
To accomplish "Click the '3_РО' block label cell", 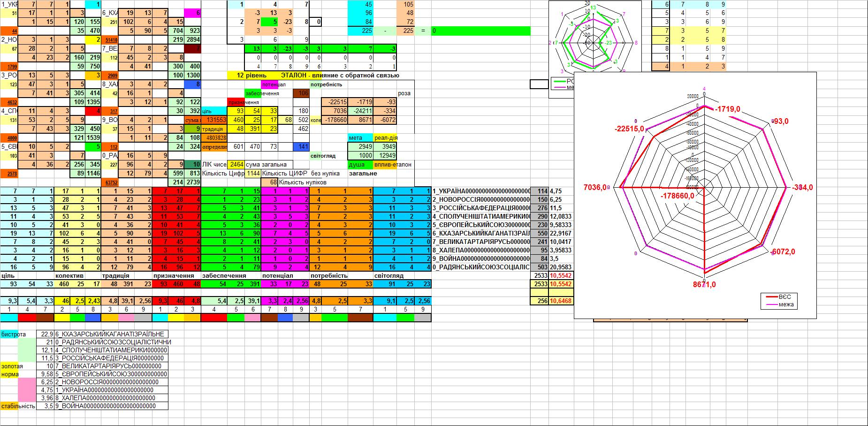I will click(x=9, y=76).
